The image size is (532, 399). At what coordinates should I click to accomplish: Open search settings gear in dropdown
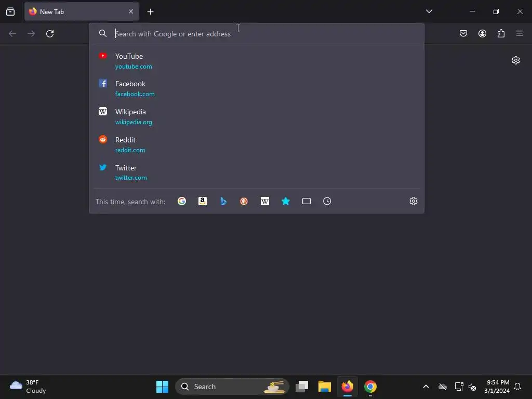(413, 201)
